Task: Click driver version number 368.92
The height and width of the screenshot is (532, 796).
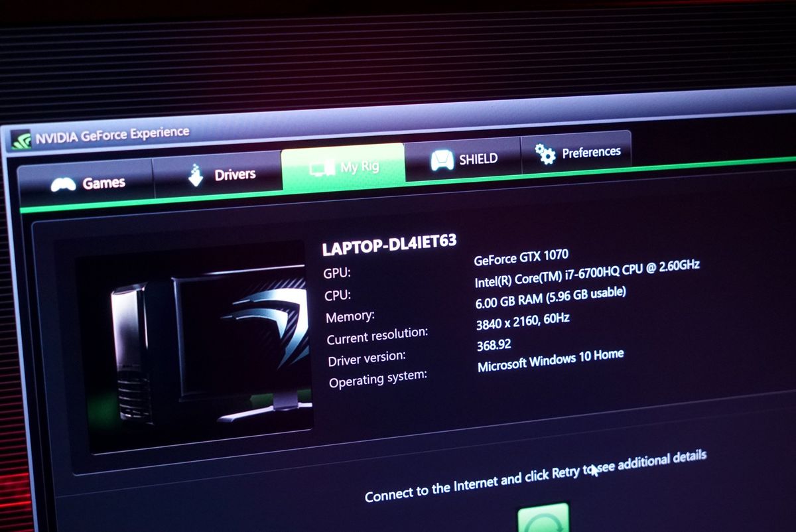Action: 494,345
